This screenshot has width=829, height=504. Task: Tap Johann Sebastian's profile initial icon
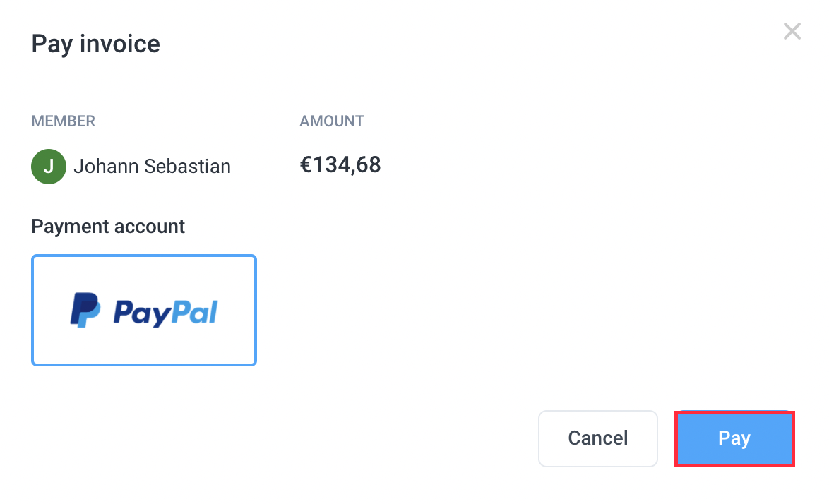(48, 166)
